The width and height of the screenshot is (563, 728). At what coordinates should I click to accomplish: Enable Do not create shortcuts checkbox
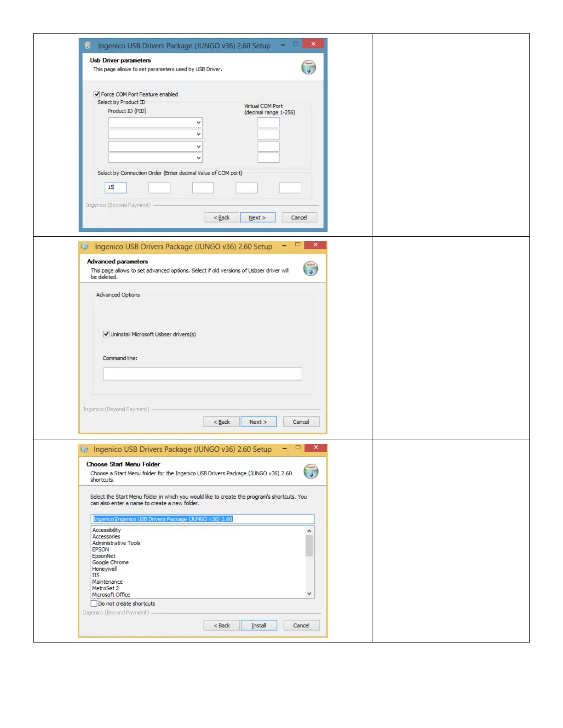[94, 603]
